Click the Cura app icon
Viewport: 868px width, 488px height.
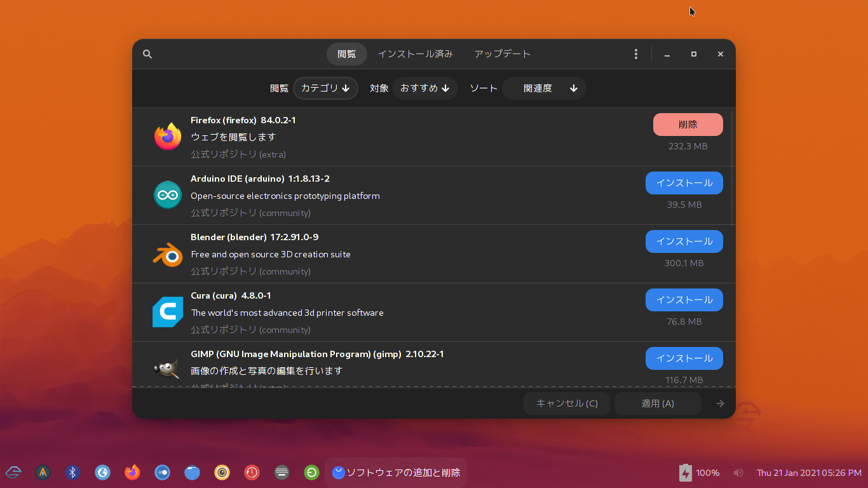[168, 312]
